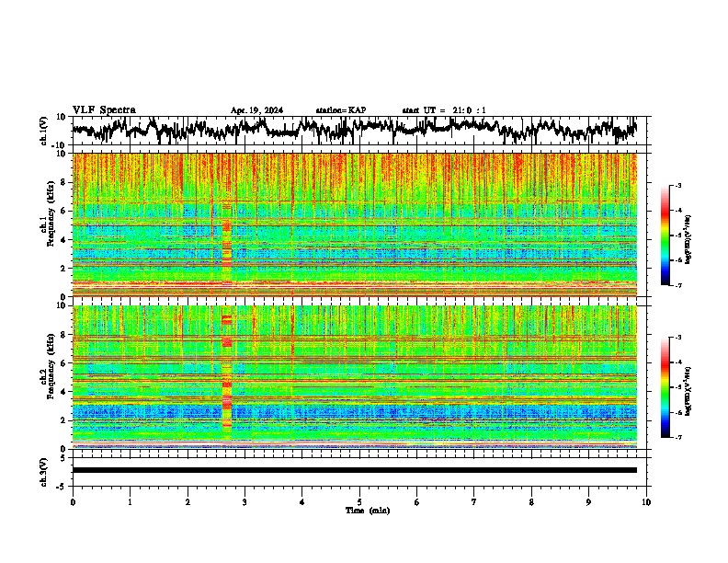Click the ch.1 colorbar log PSD label
The height and width of the screenshot is (563, 728).
coord(688,240)
